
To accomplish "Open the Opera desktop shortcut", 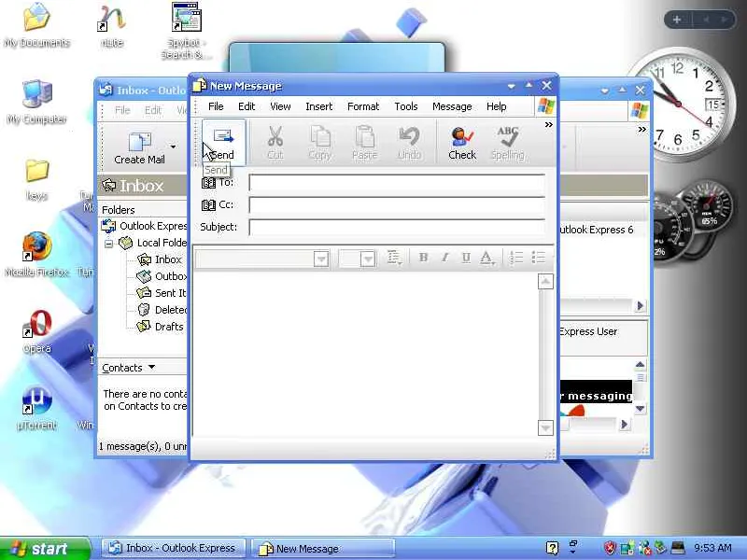I will (36, 331).
